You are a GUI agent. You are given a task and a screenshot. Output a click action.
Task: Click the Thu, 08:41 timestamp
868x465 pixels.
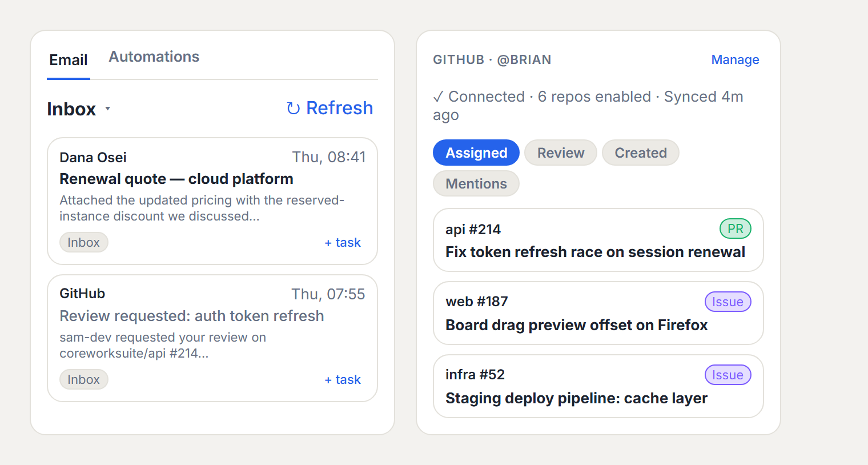click(329, 157)
